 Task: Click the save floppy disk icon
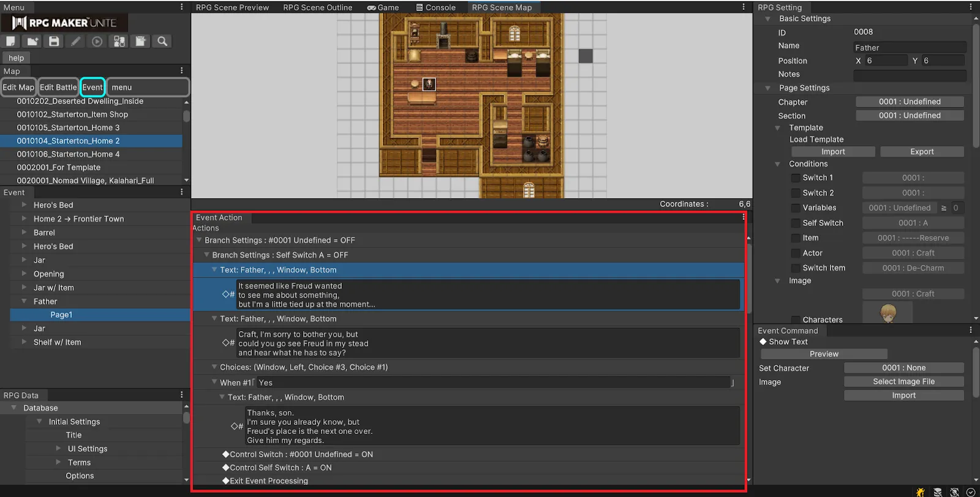(x=54, y=41)
